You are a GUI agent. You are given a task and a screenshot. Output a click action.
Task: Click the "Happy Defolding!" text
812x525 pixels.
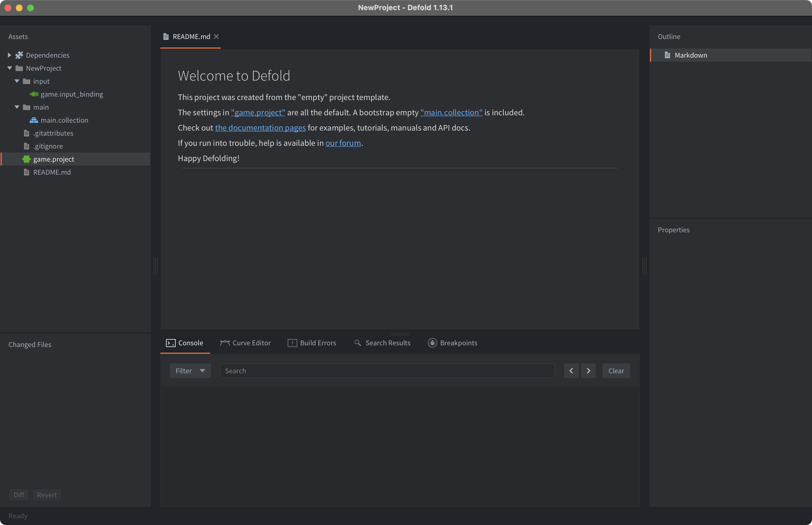coord(208,158)
